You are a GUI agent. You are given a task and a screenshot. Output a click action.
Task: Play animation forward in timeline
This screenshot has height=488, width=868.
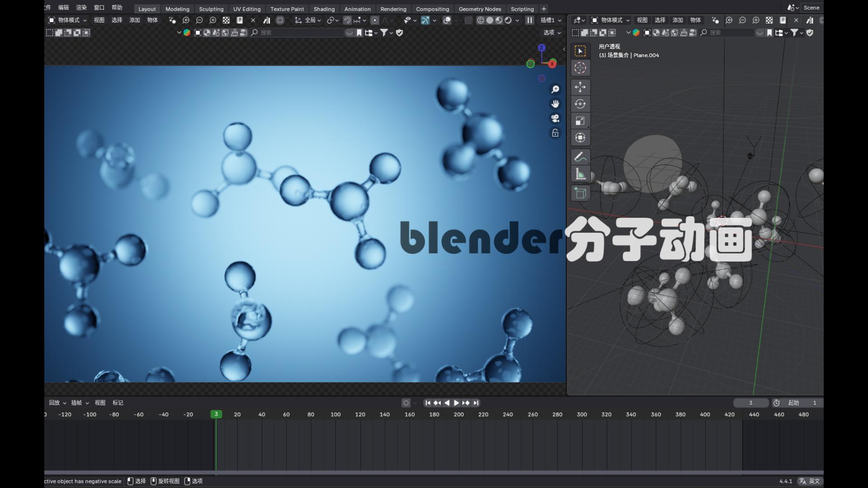click(x=456, y=403)
